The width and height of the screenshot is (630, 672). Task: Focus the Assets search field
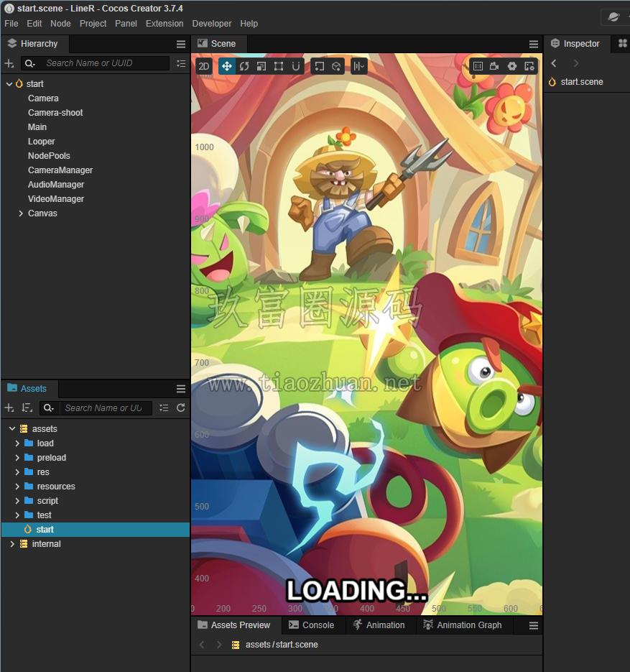coord(106,408)
